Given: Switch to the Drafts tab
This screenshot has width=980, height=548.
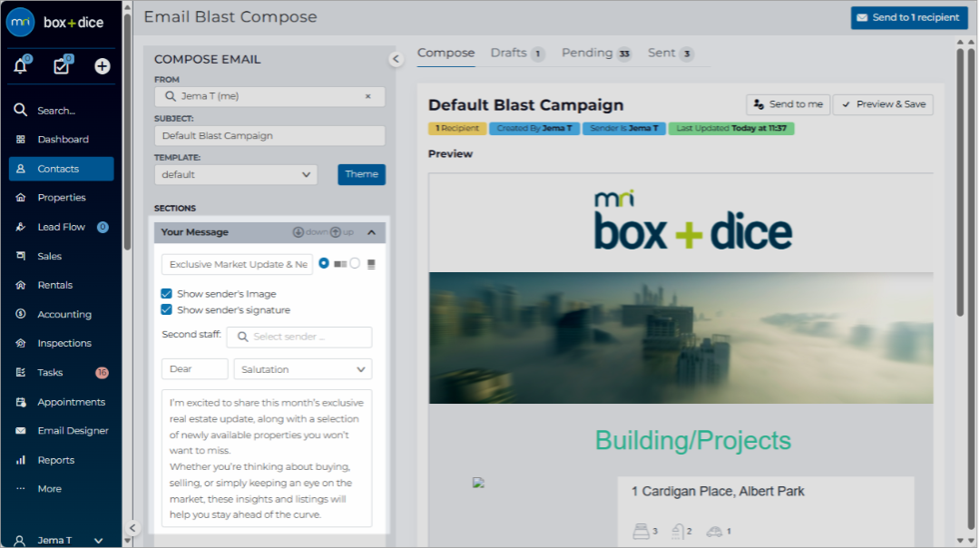Looking at the screenshot, I should click(x=517, y=54).
